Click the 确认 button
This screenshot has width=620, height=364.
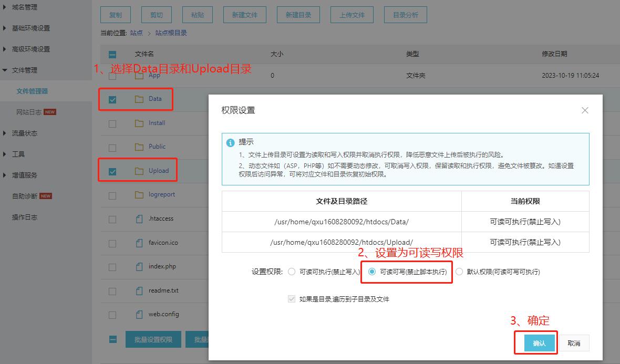[x=539, y=343]
